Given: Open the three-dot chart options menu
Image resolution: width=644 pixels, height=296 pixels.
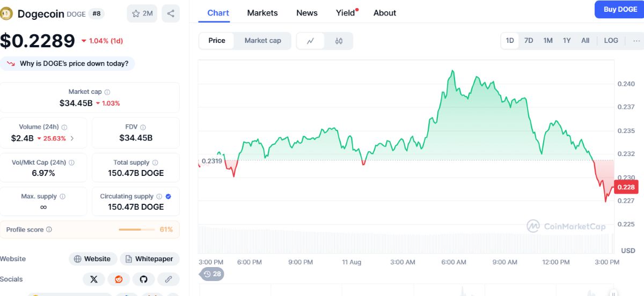Looking at the screenshot, I should click(636, 41).
